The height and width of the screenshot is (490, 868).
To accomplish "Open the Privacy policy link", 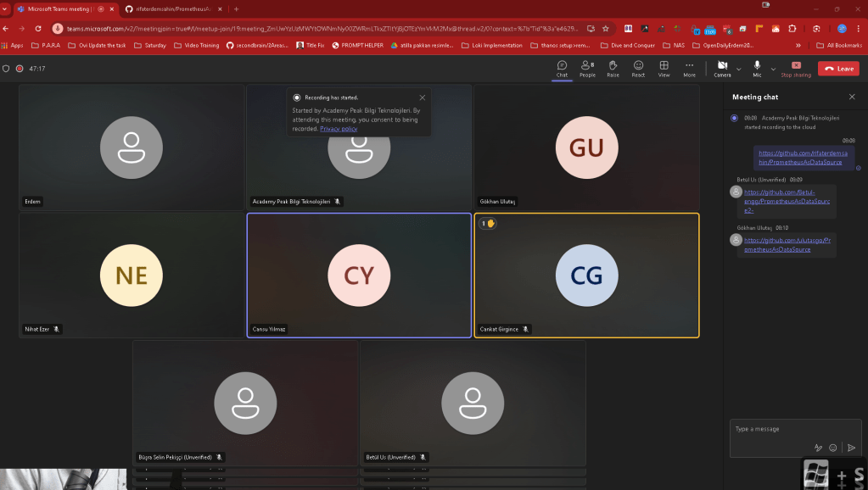I will pyautogui.click(x=339, y=129).
